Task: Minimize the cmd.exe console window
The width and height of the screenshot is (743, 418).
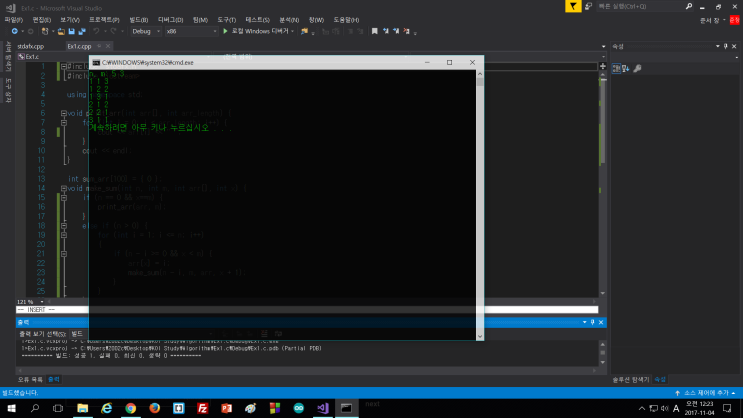Action: pyautogui.click(x=427, y=63)
